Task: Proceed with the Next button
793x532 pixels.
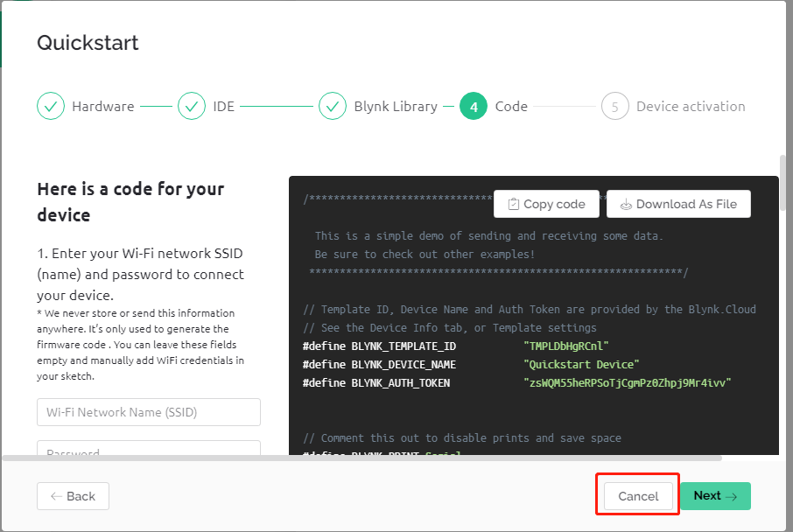Action: click(715, 496)
